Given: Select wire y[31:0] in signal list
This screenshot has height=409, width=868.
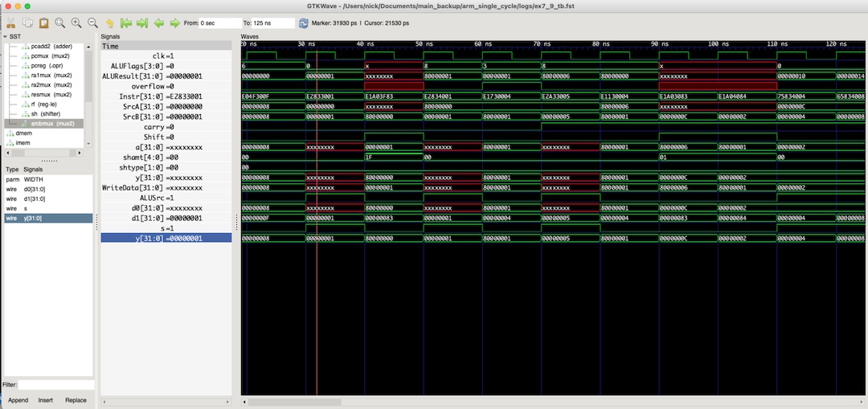Looking at the screenshot, I should pyautogui.click(x=48, y=218).
